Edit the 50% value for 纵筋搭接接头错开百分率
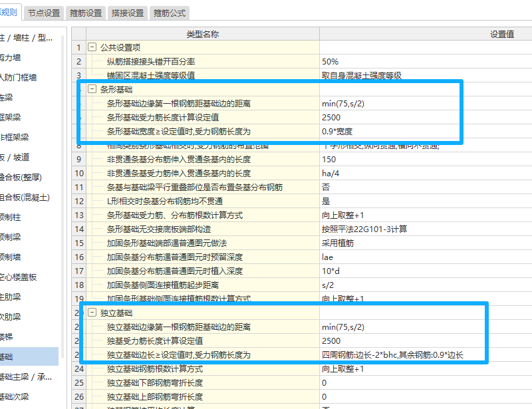The image size is (532, 409). point(426,61)
